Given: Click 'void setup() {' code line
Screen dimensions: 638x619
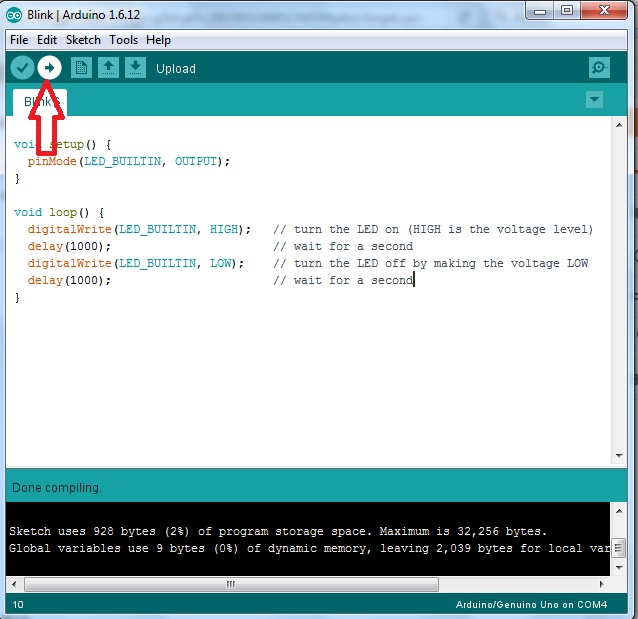Looking at the screenshot, I should point(62,144).
